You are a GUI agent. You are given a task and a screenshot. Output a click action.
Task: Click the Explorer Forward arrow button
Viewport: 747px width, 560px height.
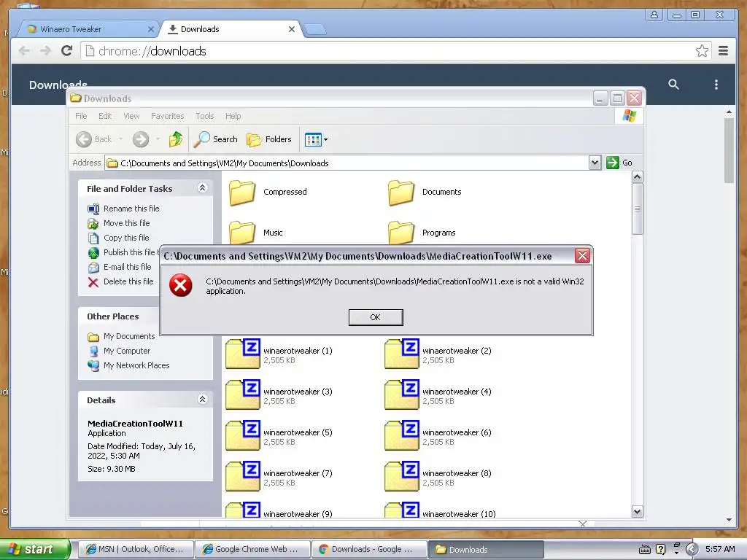click(141, 139)
